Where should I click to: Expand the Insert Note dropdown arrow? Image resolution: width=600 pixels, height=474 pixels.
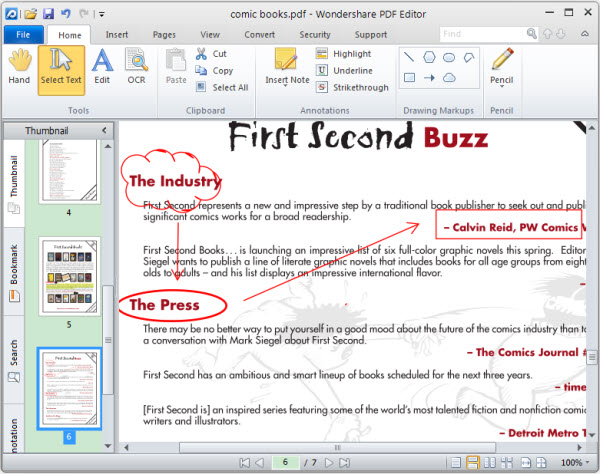286,86
